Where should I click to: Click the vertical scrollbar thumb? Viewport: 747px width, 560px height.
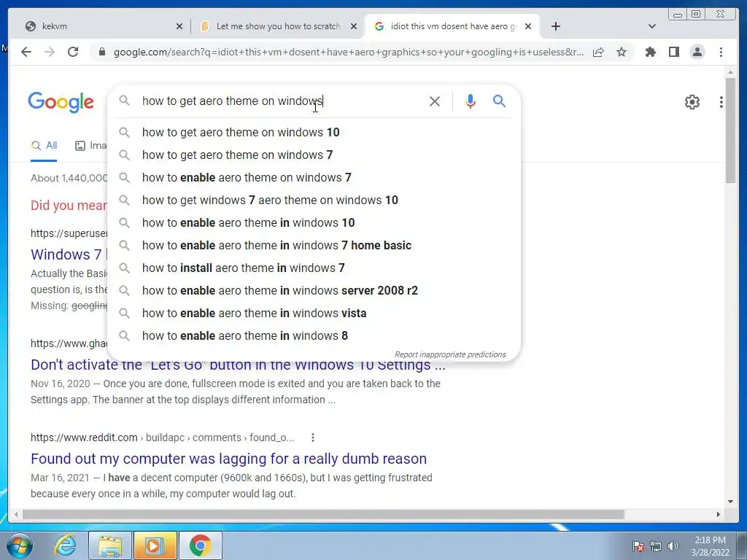point(730,130)
